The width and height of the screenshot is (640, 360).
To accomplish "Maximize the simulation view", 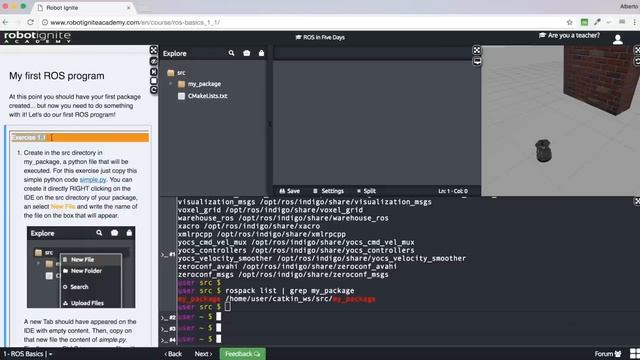I will click(x=637, y=50).
